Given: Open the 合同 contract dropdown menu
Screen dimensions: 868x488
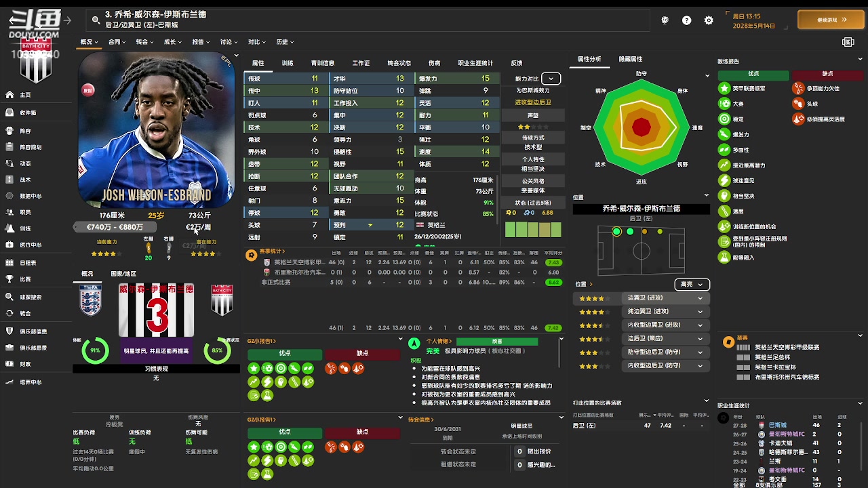Looking at the screenshot, I should [117, 42].
